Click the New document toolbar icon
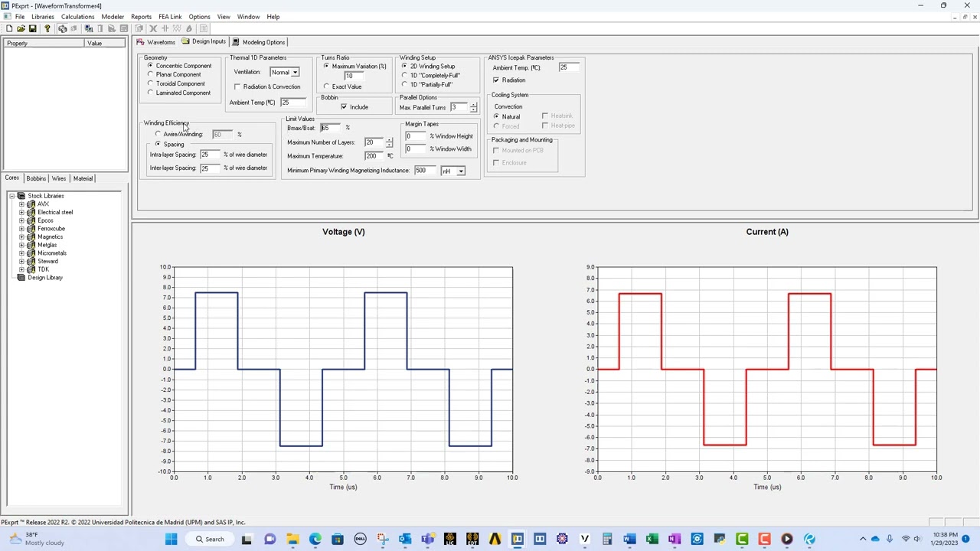 [x=9, y=28]
